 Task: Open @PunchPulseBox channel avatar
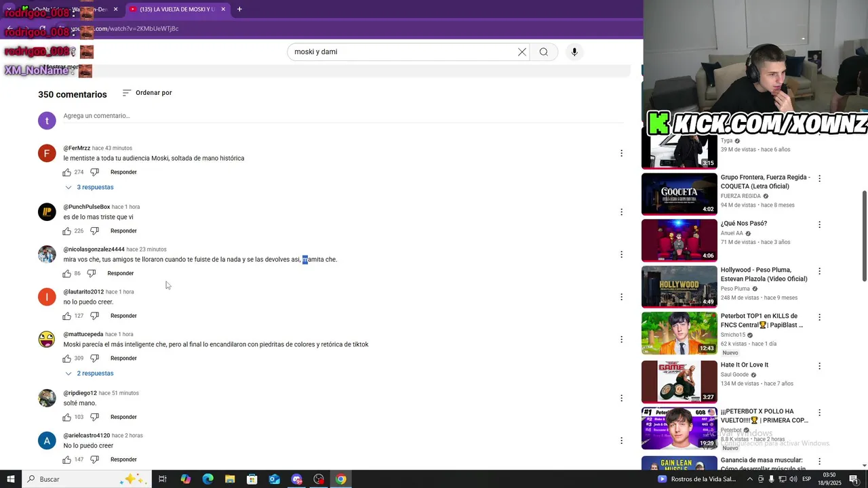point(47,212)
